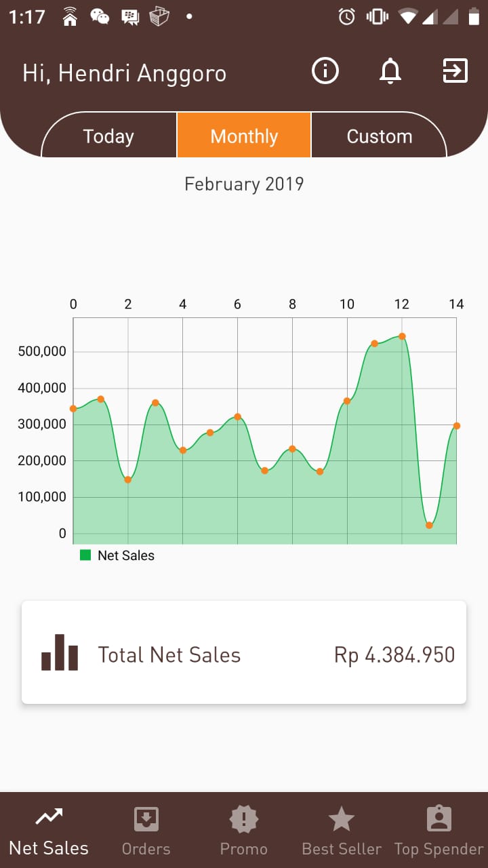This screenshot has width=488, height=868.
Task: Switch to the Today tab
Action: [x=108, y=136]
